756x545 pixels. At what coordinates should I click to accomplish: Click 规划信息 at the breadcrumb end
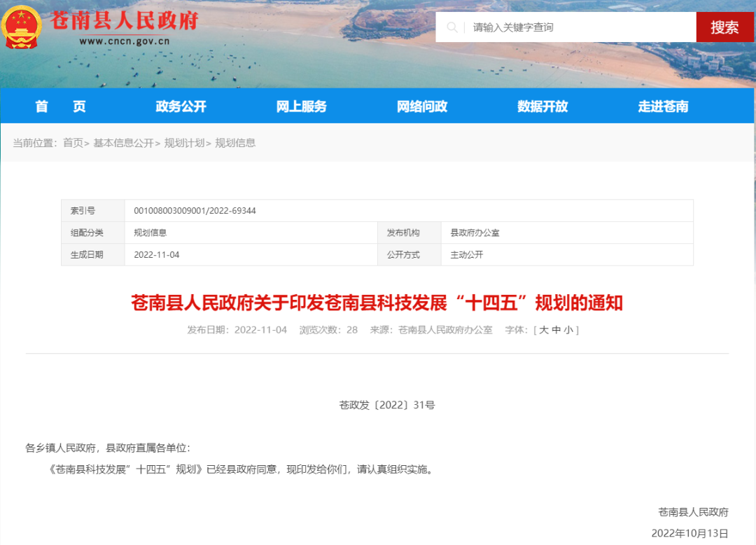(x=235, y=143)
